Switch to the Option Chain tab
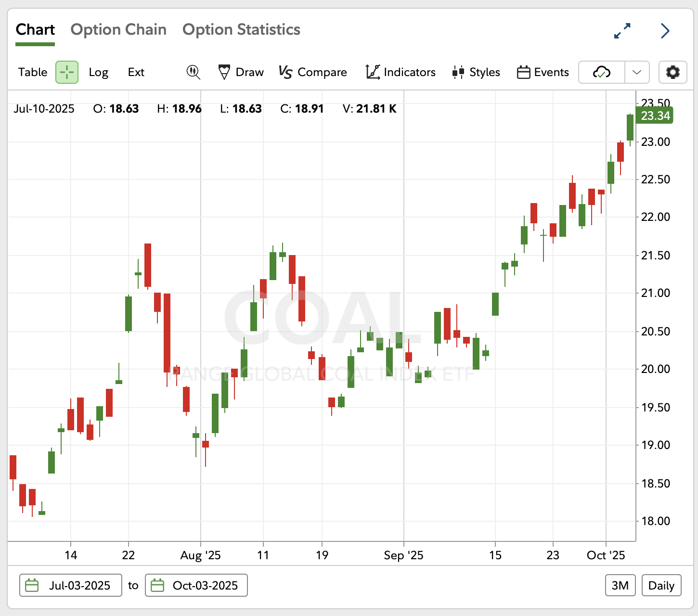This screenshot has width=698, height=616. [118, 30]
